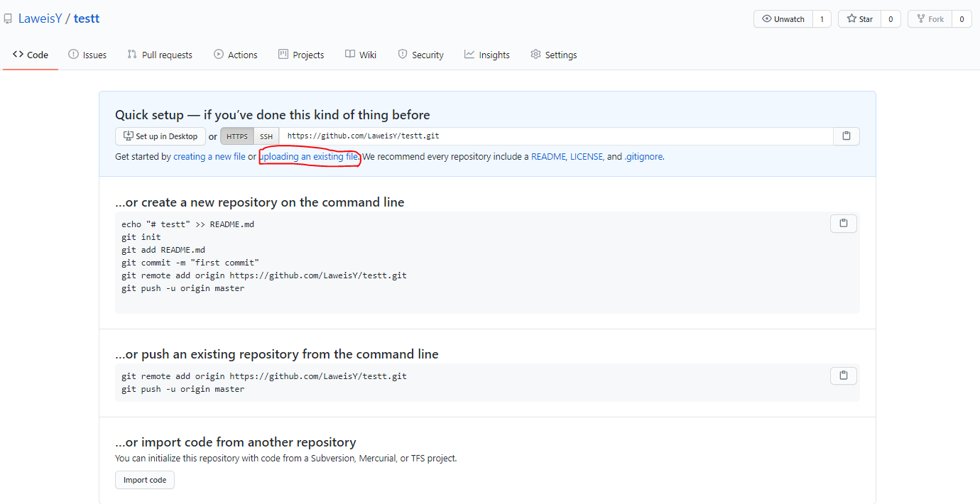The width and height of the screenshot is (980, 504).
Task: Click the '...or create a new repository' heading
Action: pyautogui.click(x=260, y=202)
